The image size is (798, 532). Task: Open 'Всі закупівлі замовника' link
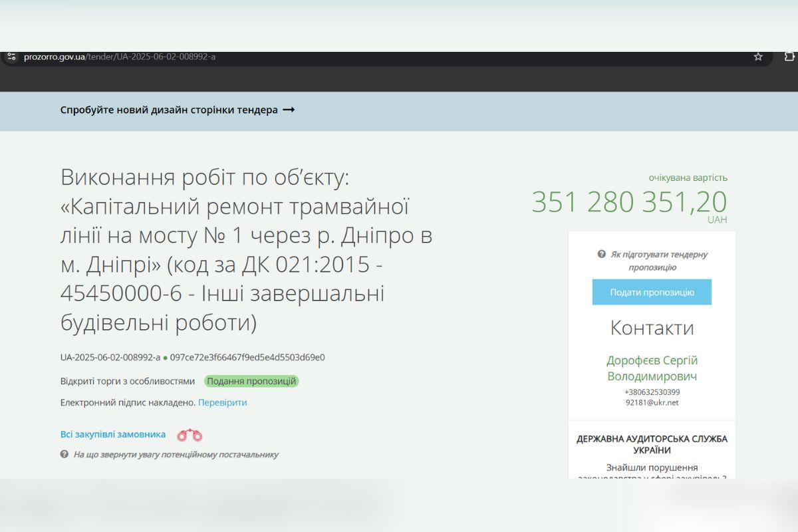pyautogui.click(x=113, y=434)
